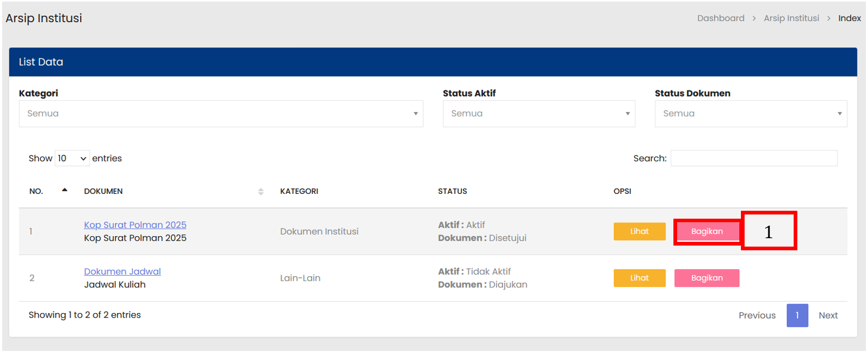Click the STATUS column header
Image resolution: width=868 pixels, height=352 pixels.
coord(452,191)
